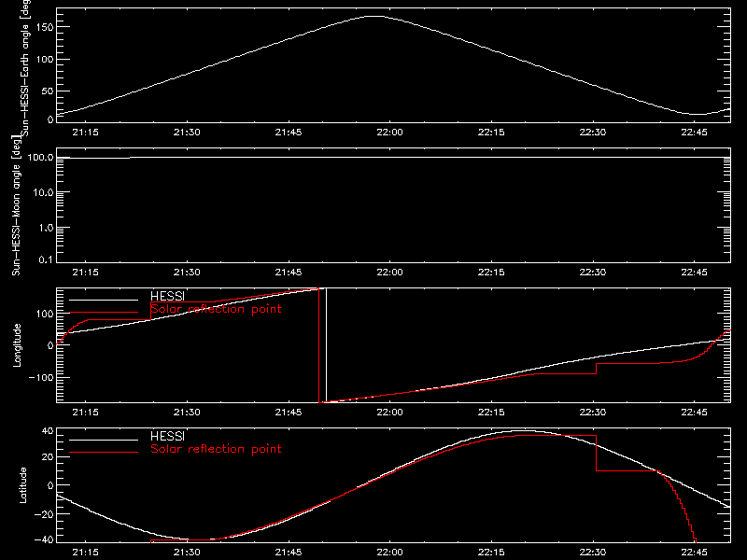Click Solar reflection point legend in Latitude plot

tap(216, 449)
